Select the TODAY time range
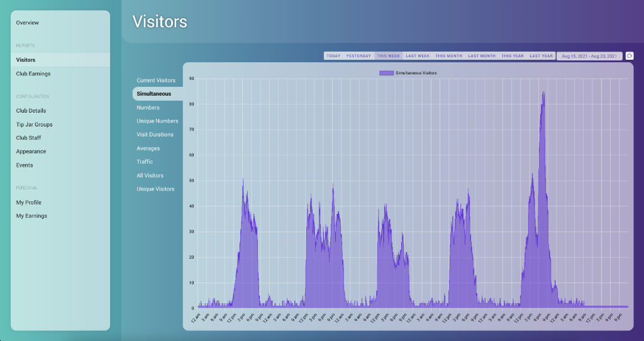This screenshot has width=644, height=341. pyautogui.click(x=333, y=56)
